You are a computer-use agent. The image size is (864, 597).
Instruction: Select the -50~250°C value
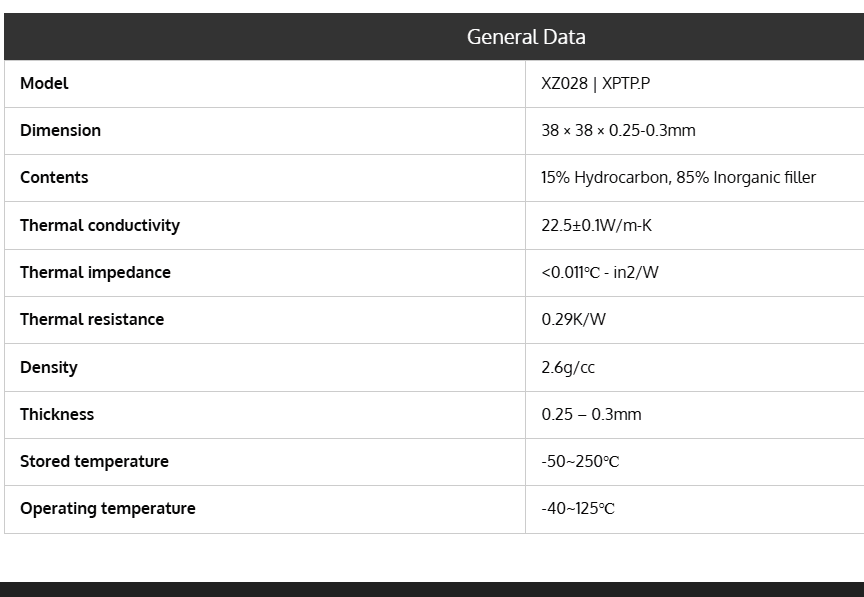(x=580, y=462)
